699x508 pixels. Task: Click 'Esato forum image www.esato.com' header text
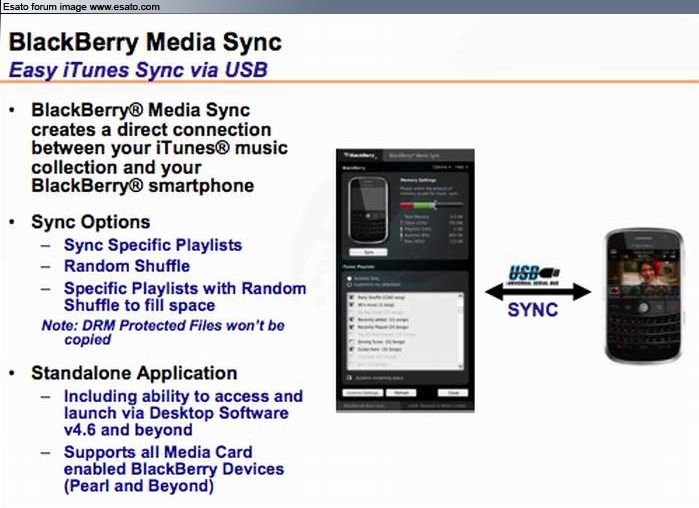click(x=81, y=7)
